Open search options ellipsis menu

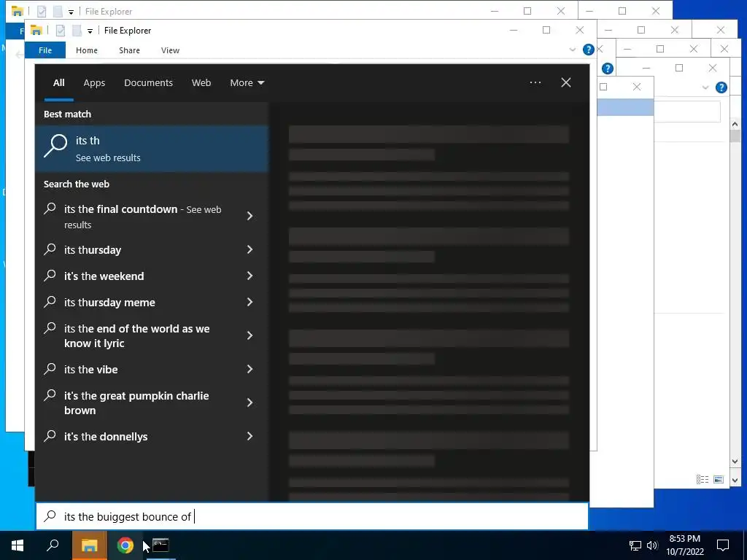pyautogui.click(x=535, y=83)
